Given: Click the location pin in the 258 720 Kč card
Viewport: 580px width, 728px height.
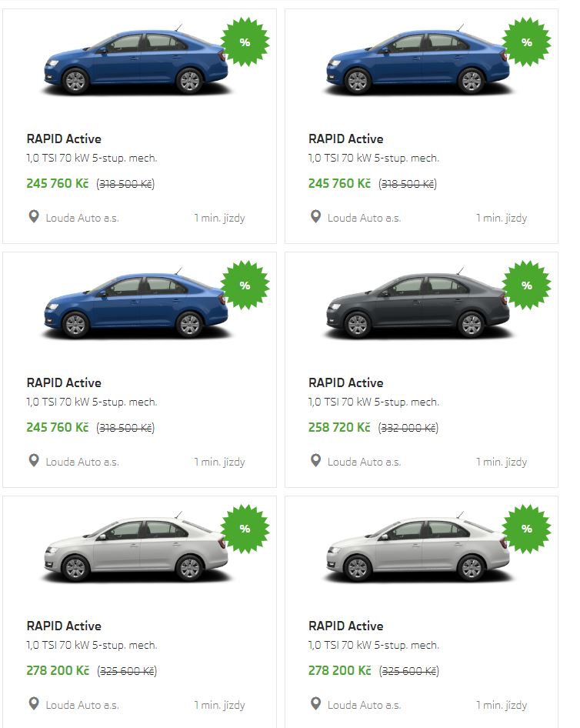Looking at the screenshot, I should coord(315,460).
